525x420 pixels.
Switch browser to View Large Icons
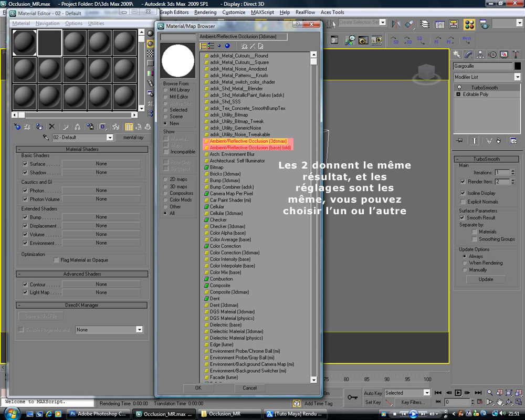227,46
